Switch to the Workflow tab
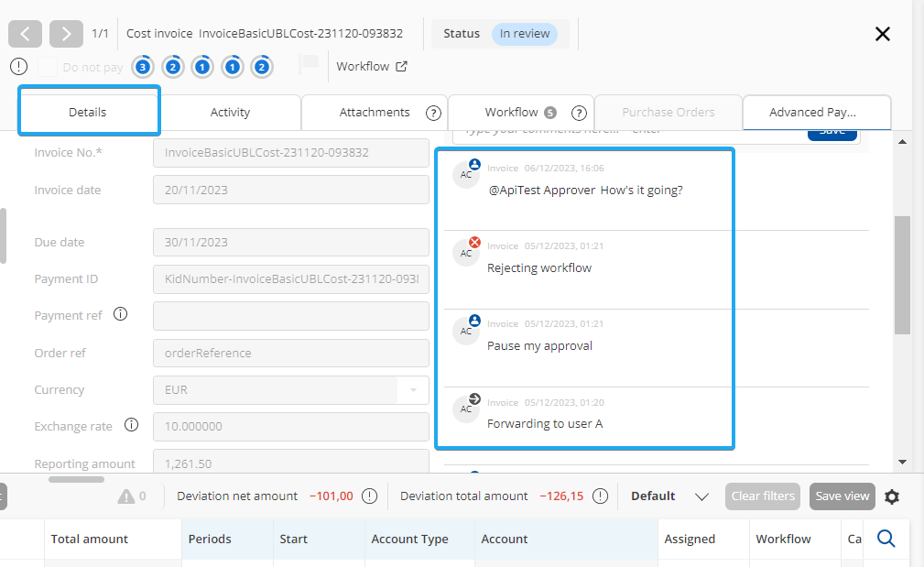Viewport: 924px width, 567px height. [511, 112]
